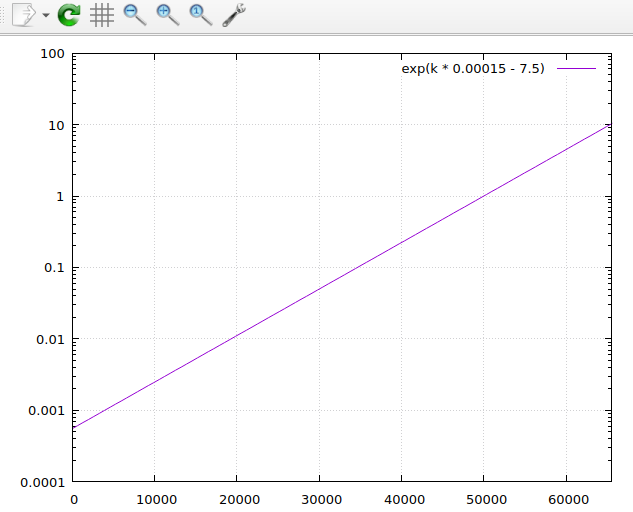This screenshot has width=633, height=512.
Task: Click the x-axis tick label 10000
Action: [x=154, y=497]
